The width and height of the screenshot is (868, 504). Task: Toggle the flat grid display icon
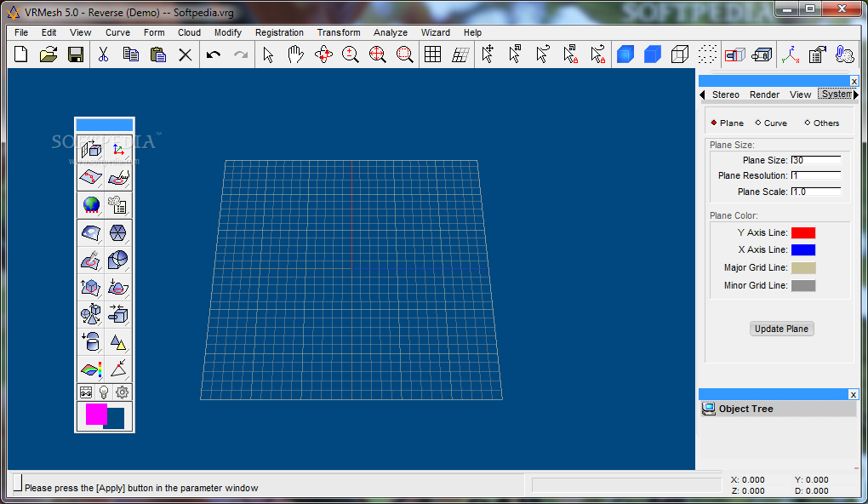[433, 54]
